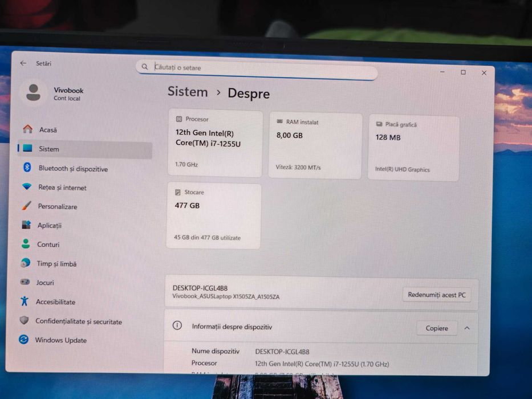Click the Copiere button
The height and width of the screenshot is (399, 532).
(x=437, y=328)
